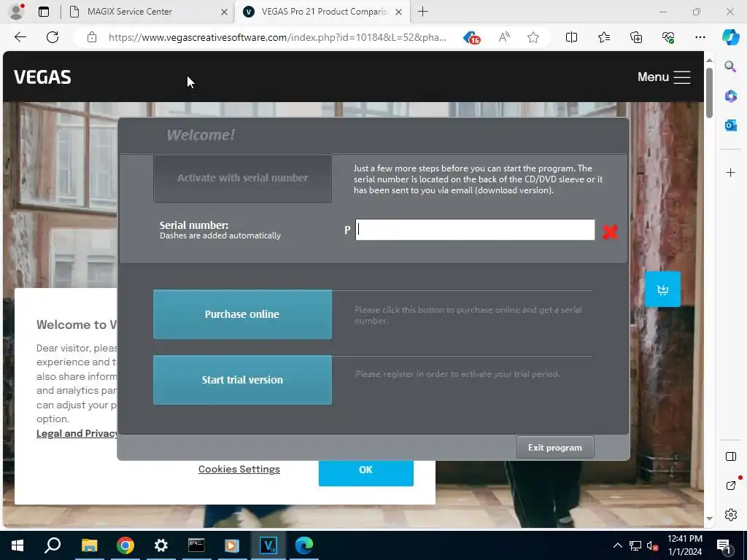Open File Explorer from the taskbar

click(x=89, y=545)
